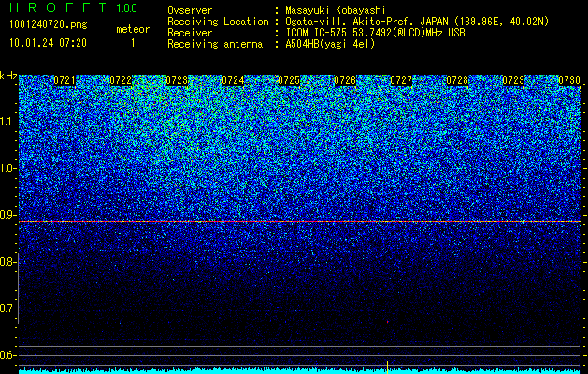Screen dimensions: 588x374
Task: Click the 0723 time marker
Action: pos(177,80)
